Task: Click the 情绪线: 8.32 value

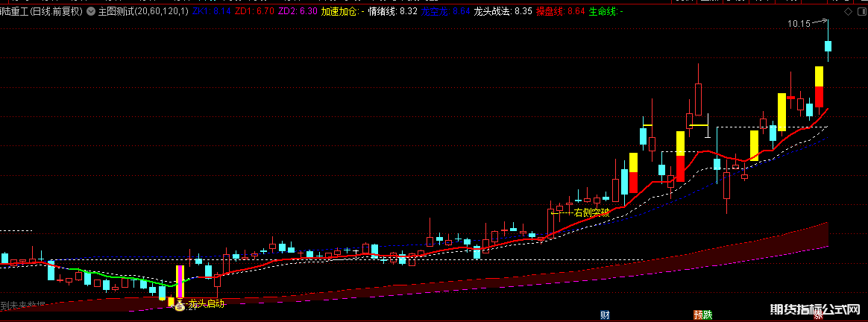Action: click(391, 12)
